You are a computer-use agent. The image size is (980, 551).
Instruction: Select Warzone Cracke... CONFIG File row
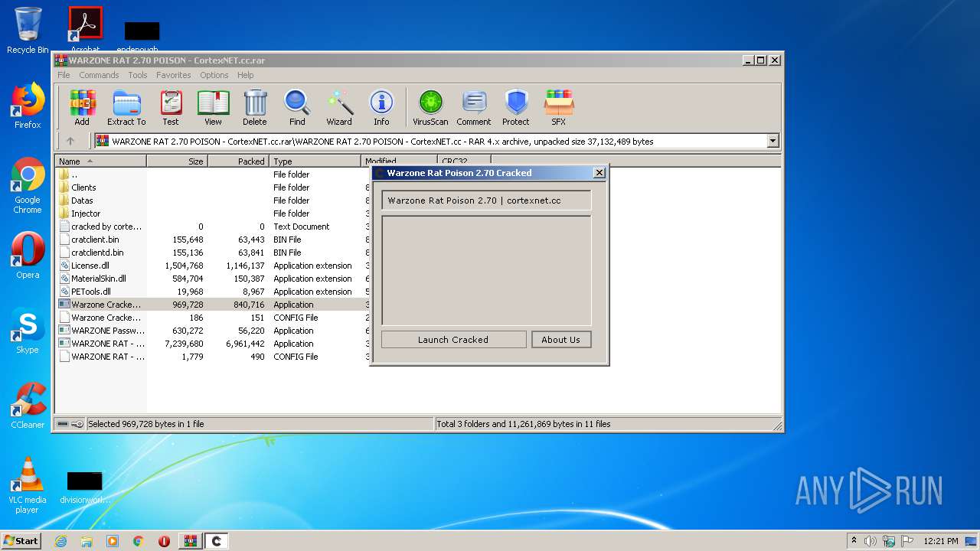tap(213, 318)
